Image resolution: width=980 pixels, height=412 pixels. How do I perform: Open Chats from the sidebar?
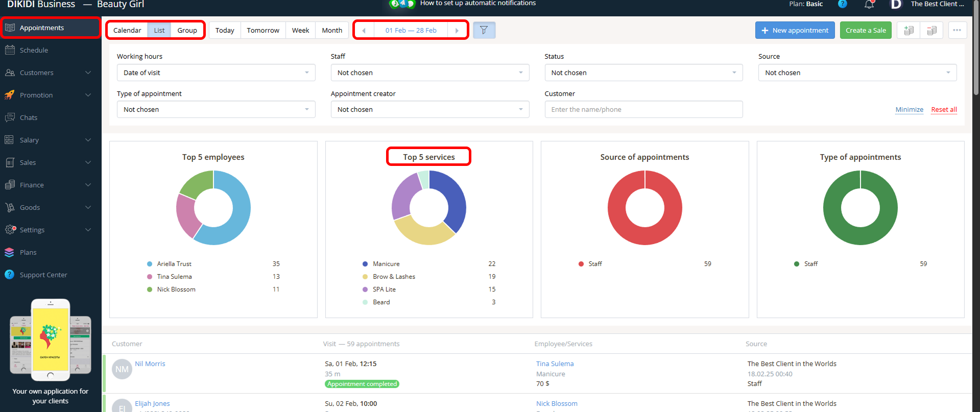point(29,117)
